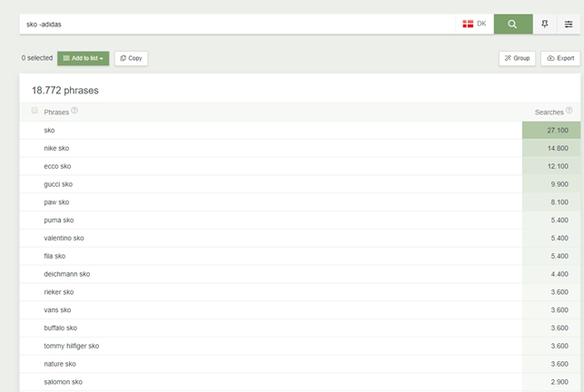Click the 27.100 searches value
The height and width of the screenshot is (392, 584).
[558, 131]
